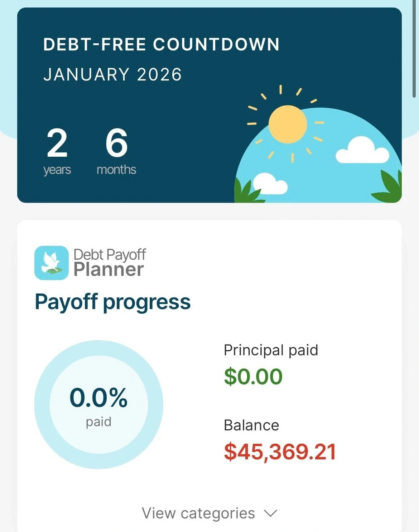This screenshot has width=419, height=532.
Task: Expand the View categories chevron
Action: pyautogui.click(x=270, y=513)
